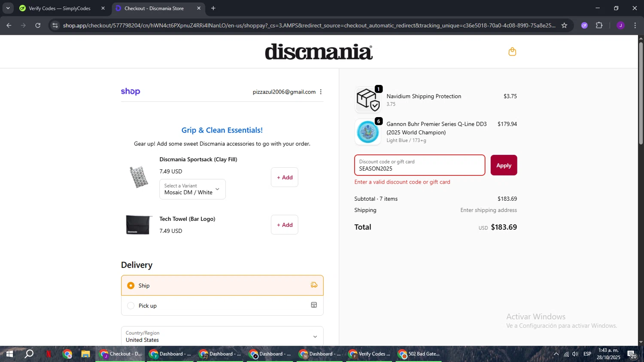This screenshot has width=644, height=362.
Task: Open the pinned Chrome icon in the taskbar
Action: point(67,354)
